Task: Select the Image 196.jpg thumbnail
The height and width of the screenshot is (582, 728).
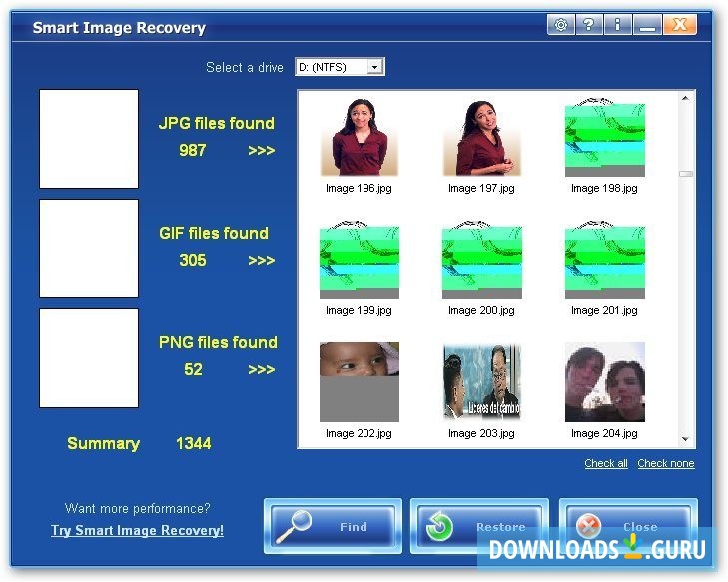Action: (x=360, y=138)
